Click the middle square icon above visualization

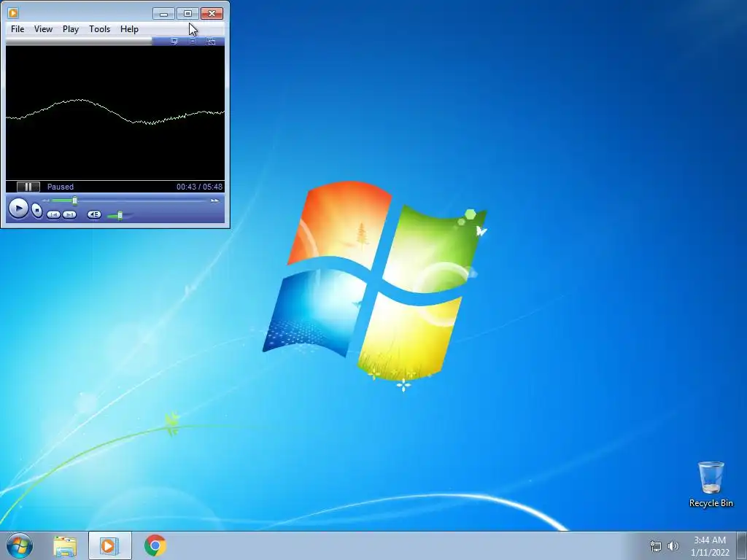pyautogui.click(x=193, y=42)
